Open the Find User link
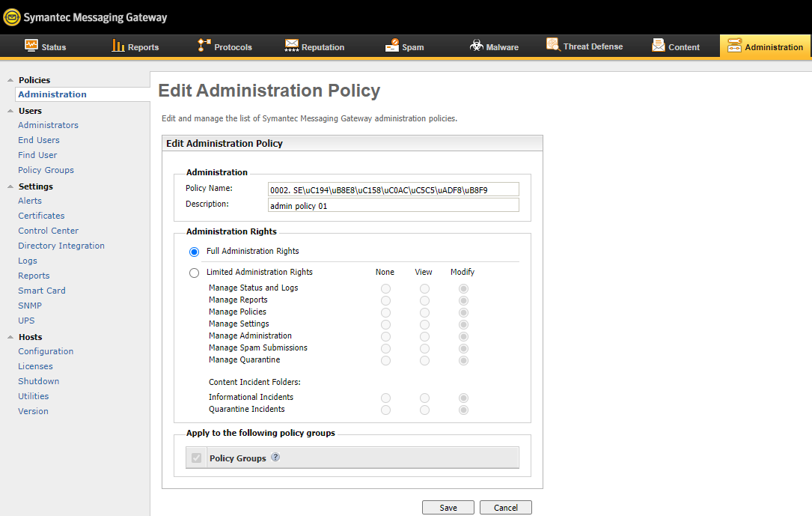Screen dimensions: 812x516 37,155
